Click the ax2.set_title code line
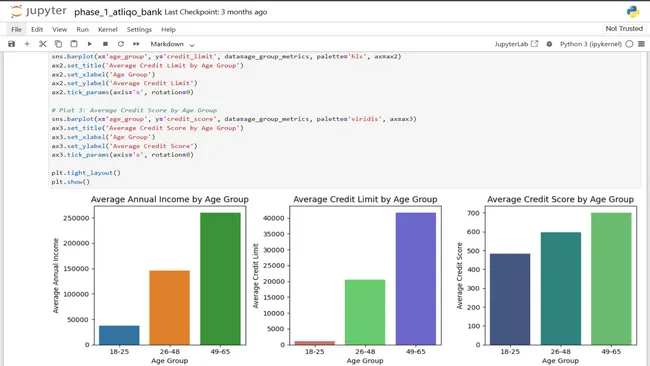Viewport: 650px width, 366px height. tap(148, 65)
